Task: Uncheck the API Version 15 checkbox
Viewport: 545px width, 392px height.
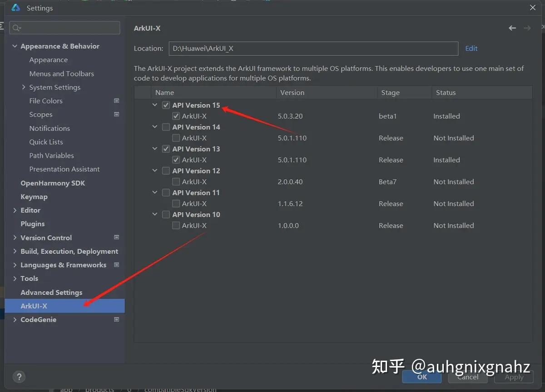Action: [166, 104]
